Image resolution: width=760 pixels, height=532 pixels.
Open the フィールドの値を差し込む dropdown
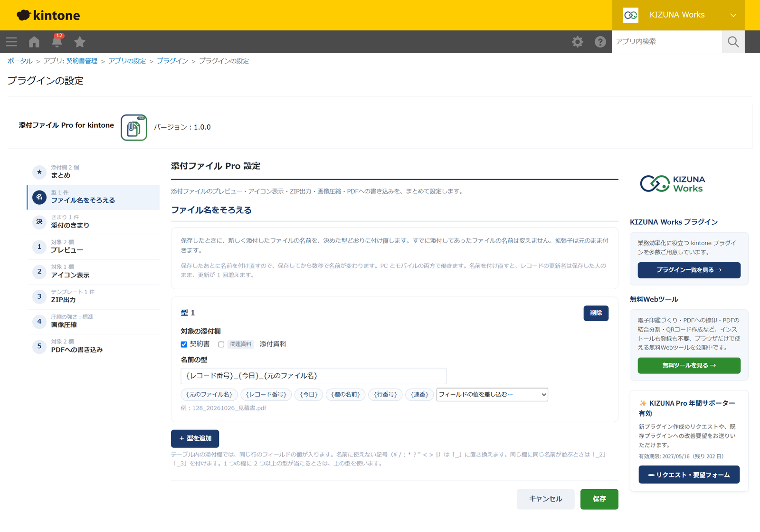(x=492, y=395)
